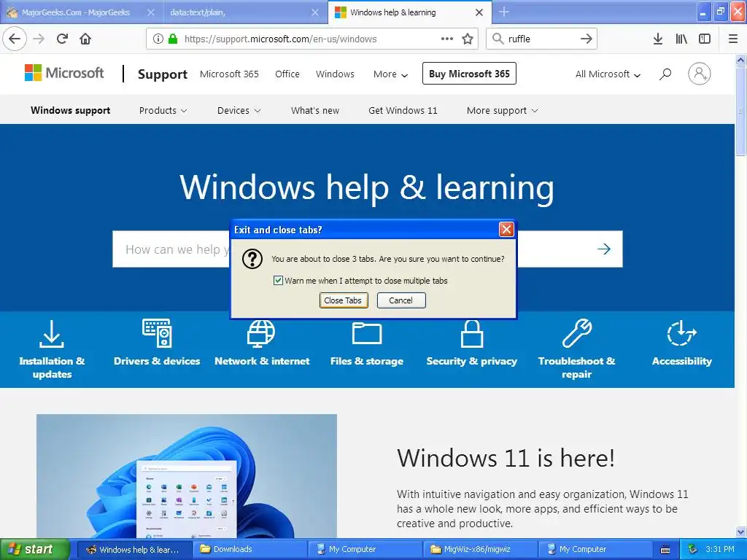Click the Windows support link
Image resolution: width=747 pixels, height=560 pixels.
click(71, 111)
